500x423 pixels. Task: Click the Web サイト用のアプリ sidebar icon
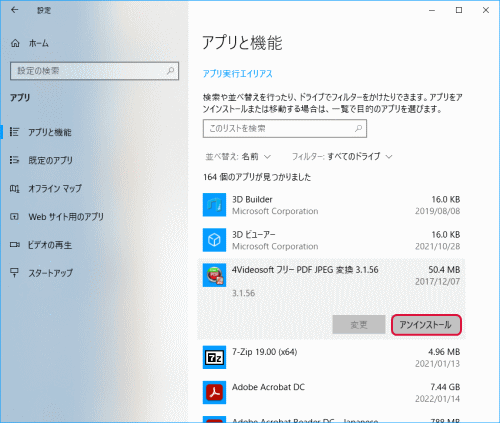tap(14, 217)
